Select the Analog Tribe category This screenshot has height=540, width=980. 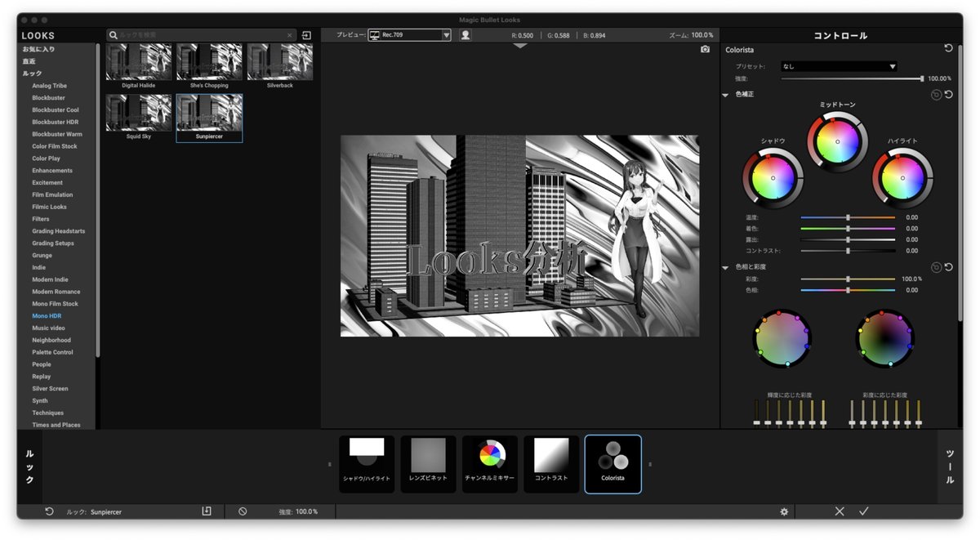pos(50,86)
